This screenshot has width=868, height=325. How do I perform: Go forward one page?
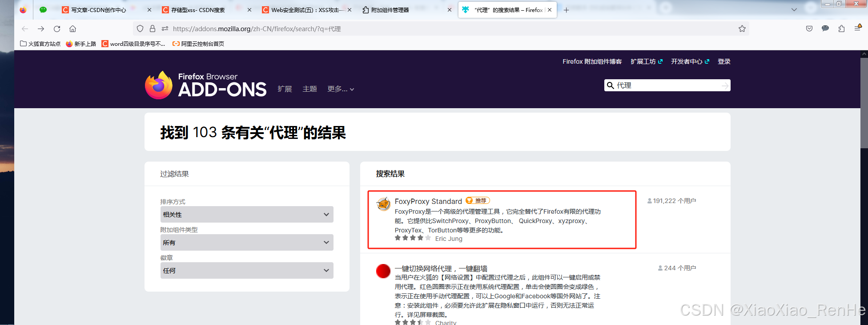[41, 28]
